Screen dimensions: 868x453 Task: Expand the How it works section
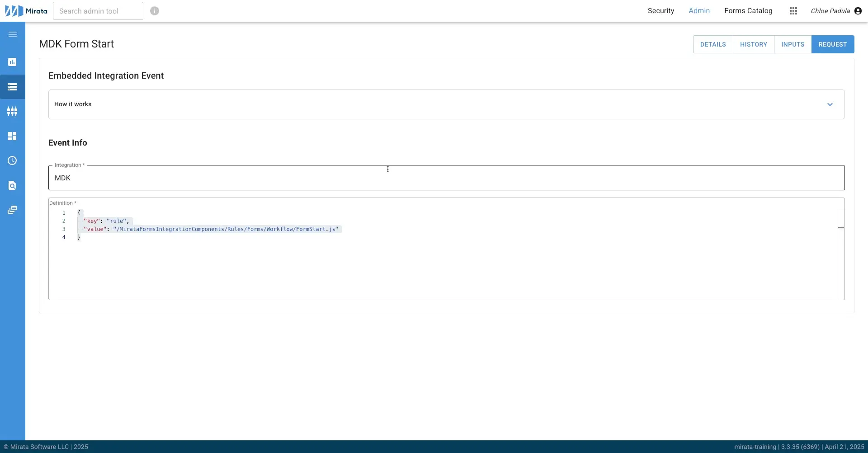click(447, 104)
